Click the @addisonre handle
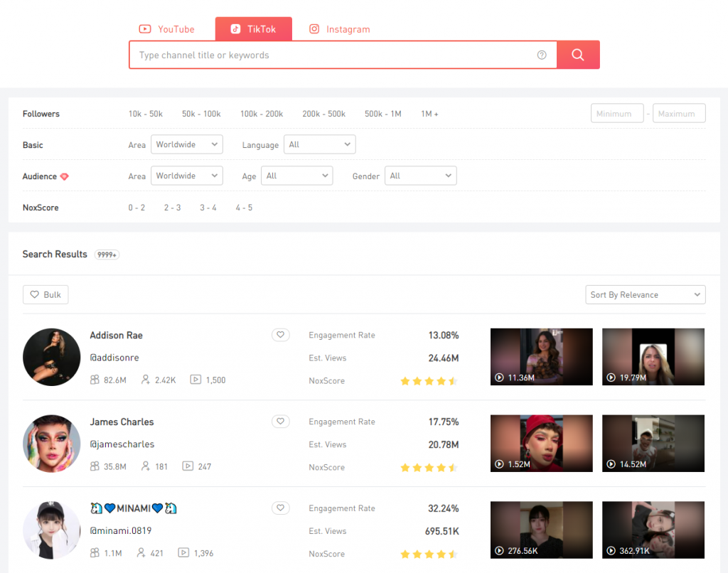Screen dimensions: 728x573 coord(114,358)
